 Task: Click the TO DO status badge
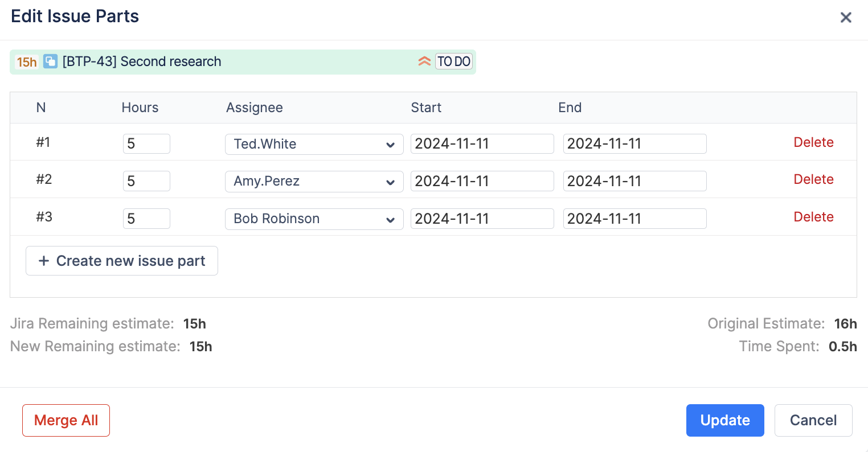point(454,61)
